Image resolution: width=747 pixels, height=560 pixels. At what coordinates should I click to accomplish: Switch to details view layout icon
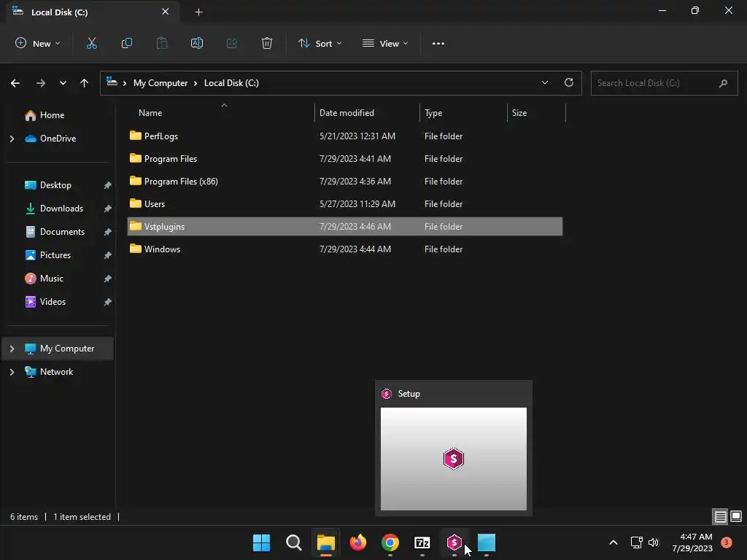[x=720, y=516]
